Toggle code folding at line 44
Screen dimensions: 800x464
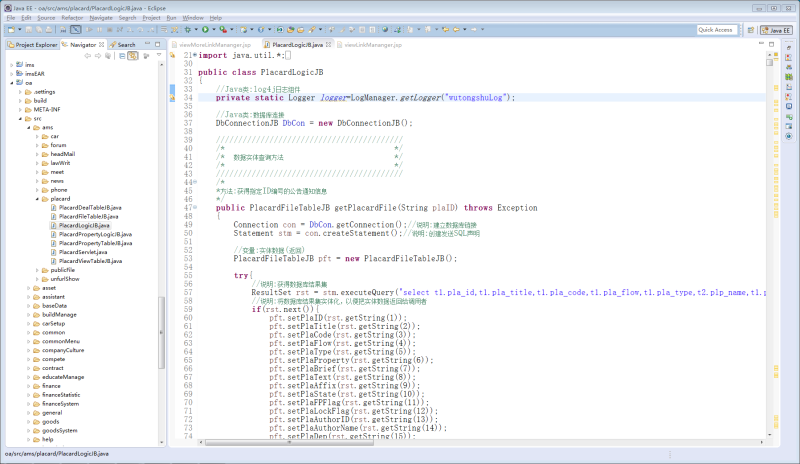click(x=195, y=182)
